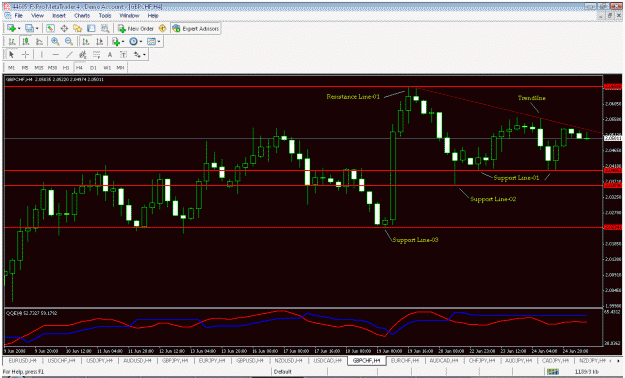Open the Charts menu
Viewport: 625px width, 378px height.
click(x=82, y=16)
